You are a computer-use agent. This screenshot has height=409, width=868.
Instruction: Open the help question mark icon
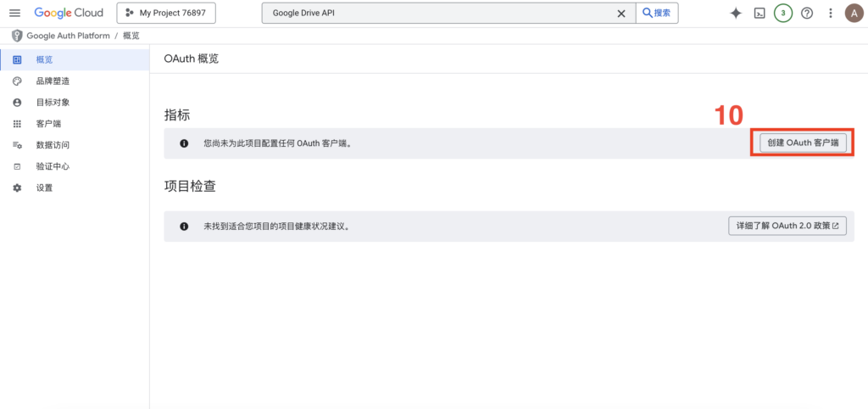click(807, 13)
